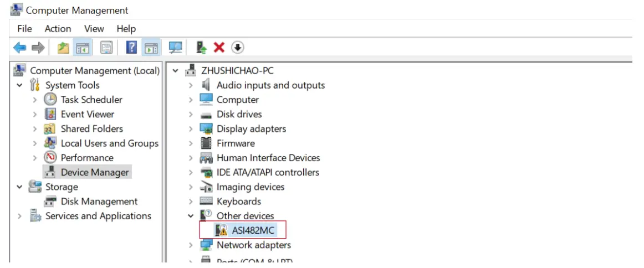
Task: Click the Device Manager tree icon
Action: 50,172
